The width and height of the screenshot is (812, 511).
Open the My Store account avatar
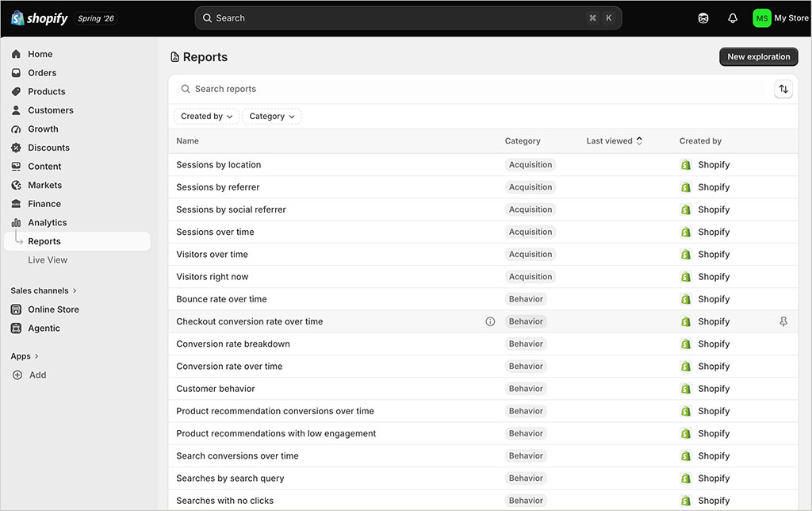[762, 18]
